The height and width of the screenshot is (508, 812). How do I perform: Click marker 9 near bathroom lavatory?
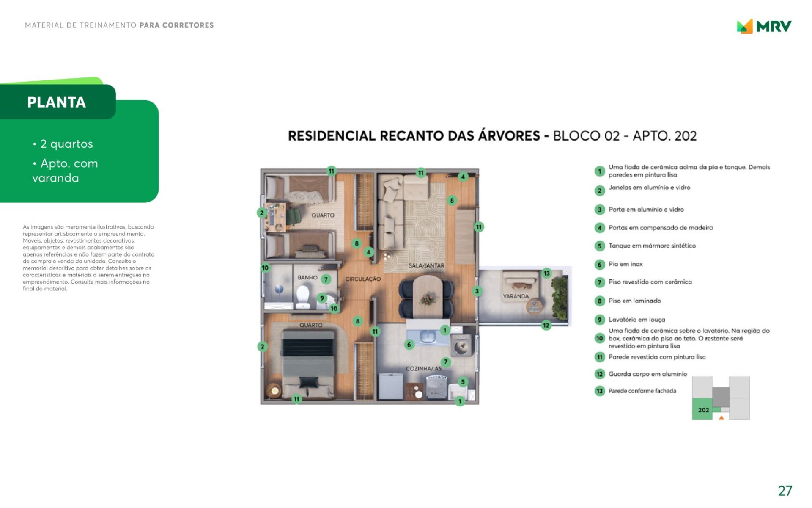click(322, 298)
